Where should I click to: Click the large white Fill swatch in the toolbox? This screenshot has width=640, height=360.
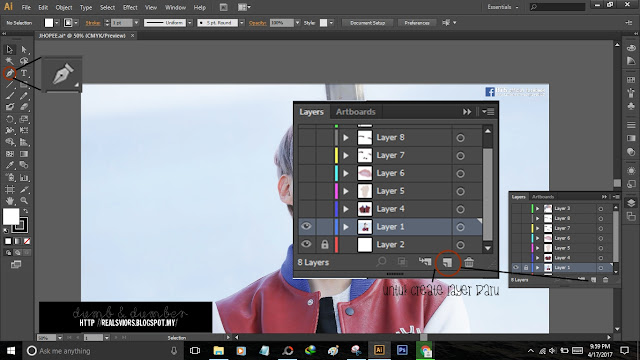pyautogui.click(x=11, y=217)
